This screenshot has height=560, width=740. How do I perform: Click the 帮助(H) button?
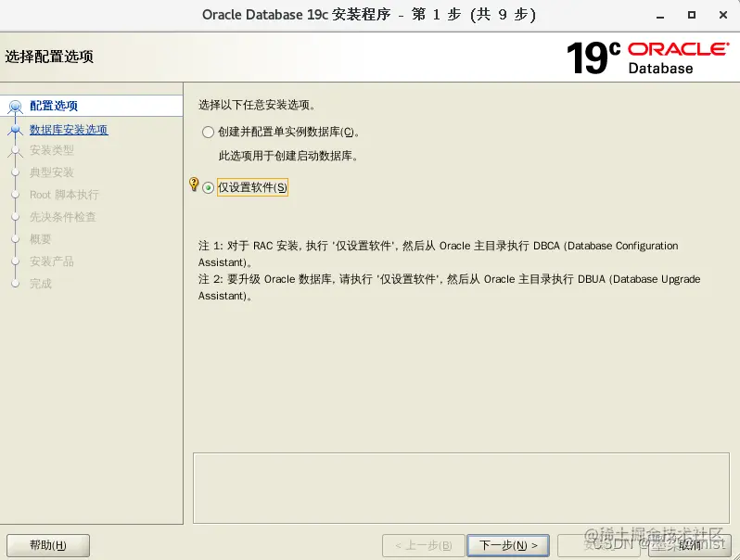(48, 545)
